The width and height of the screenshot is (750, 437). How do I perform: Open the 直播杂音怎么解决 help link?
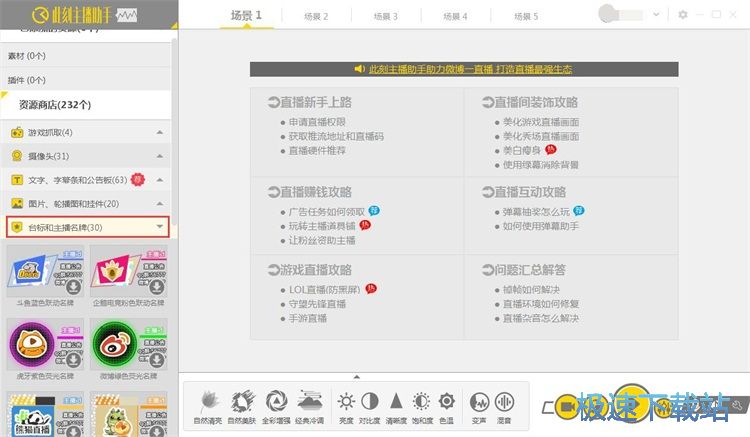(x=541, y=318)
